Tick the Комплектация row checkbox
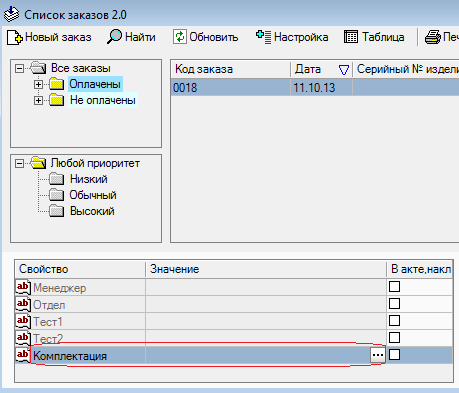The height and width of the screenshot is (393, 459). (394, 355)
